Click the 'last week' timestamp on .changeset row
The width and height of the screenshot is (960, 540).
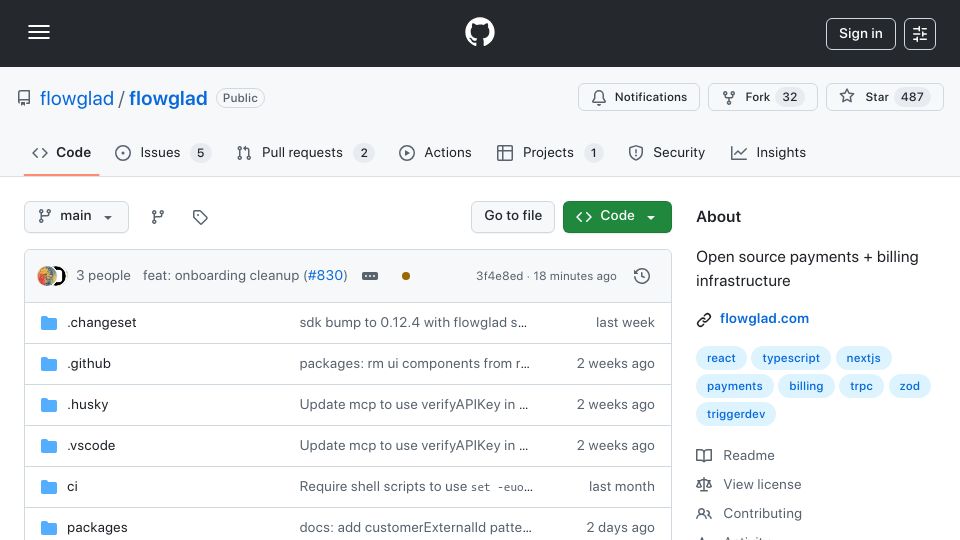(x=625, y=323)
